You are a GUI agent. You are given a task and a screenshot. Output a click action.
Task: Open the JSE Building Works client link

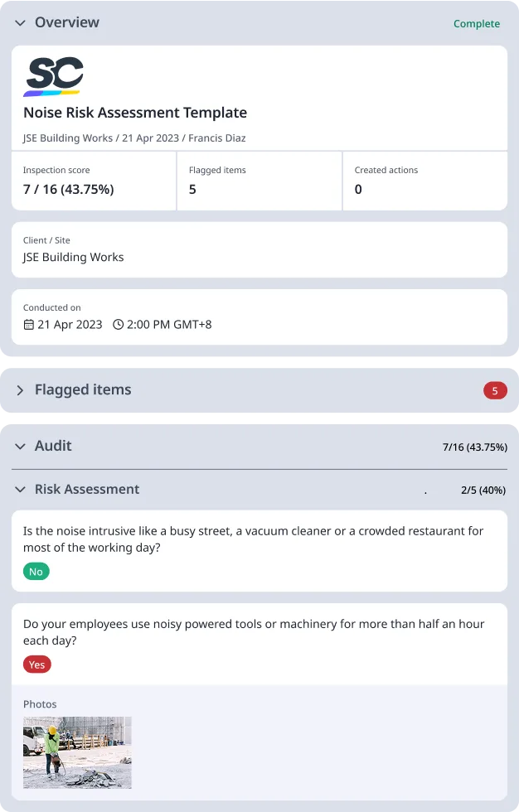(x=73, y=258)
